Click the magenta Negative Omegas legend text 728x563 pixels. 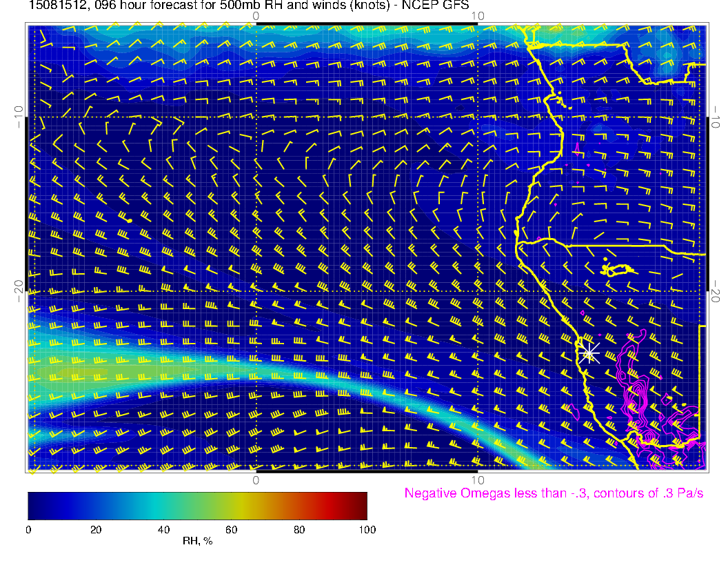[x=554, y=493]
